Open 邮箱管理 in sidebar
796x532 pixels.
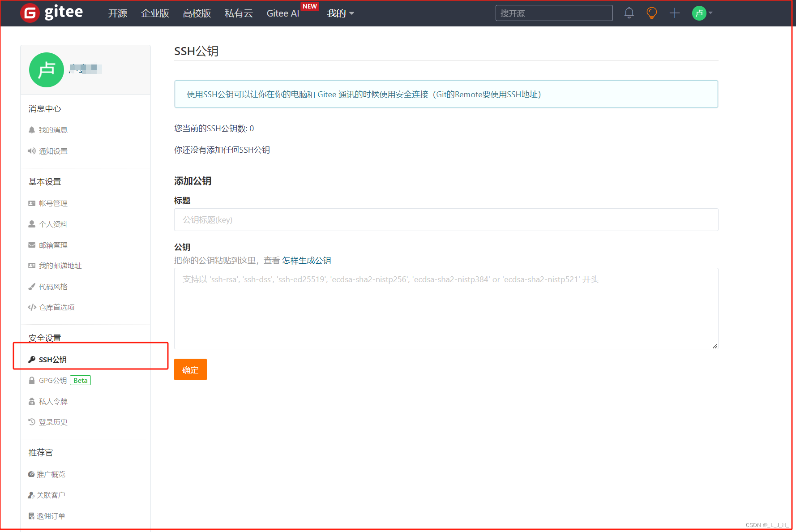pos(53,245)
